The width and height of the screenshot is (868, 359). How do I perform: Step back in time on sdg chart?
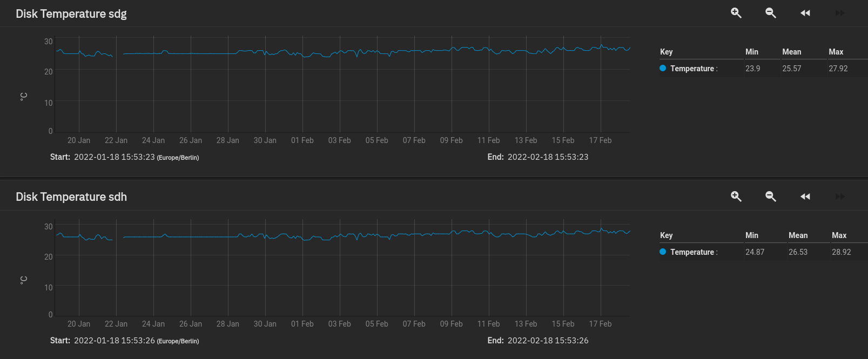[x=805, y=13]
